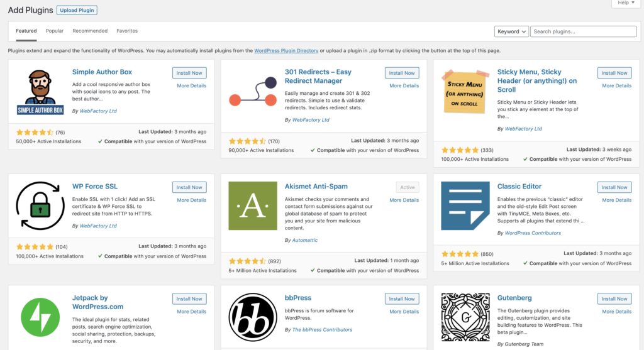The image size is (644, 350).
Task: View More Details for Gutenberg
Action: tap(617, 312)
